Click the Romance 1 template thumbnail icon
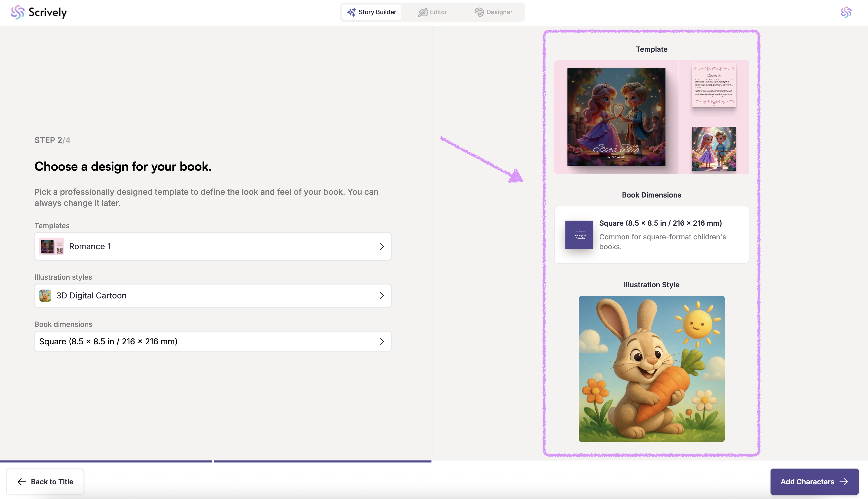This screenshot has width=868, height=499. [x=52, y=246]
